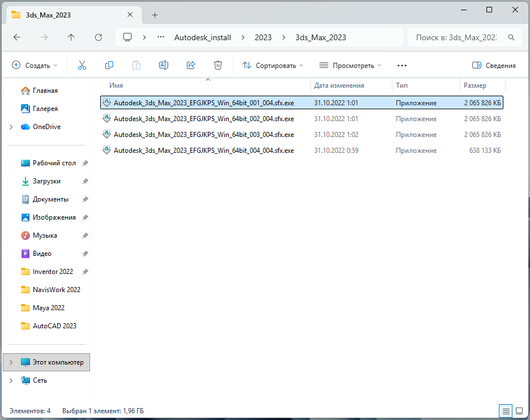Sort by the Имя column header

[x=116, y=85]
